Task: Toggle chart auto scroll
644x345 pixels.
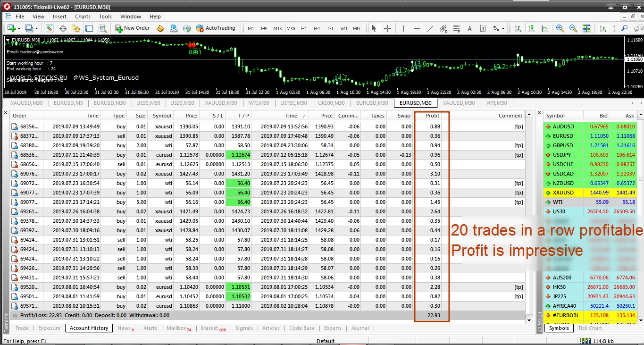Action: [x=602, y=28]
